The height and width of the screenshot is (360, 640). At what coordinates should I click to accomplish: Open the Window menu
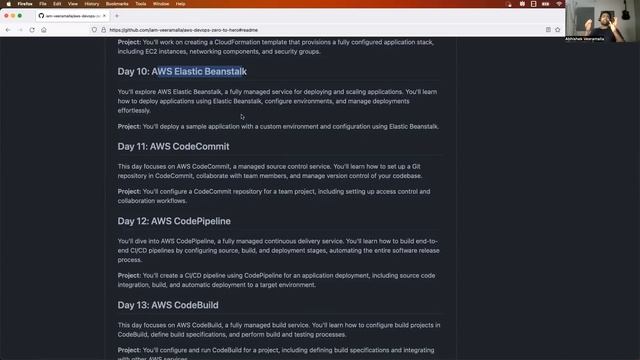point(161,4)
